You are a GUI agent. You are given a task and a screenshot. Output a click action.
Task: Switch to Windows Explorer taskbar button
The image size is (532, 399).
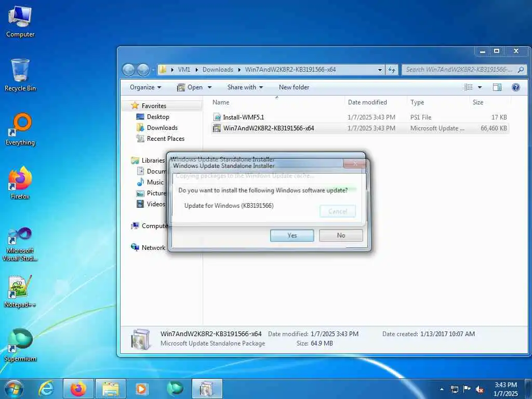click(x=111, y=389)
